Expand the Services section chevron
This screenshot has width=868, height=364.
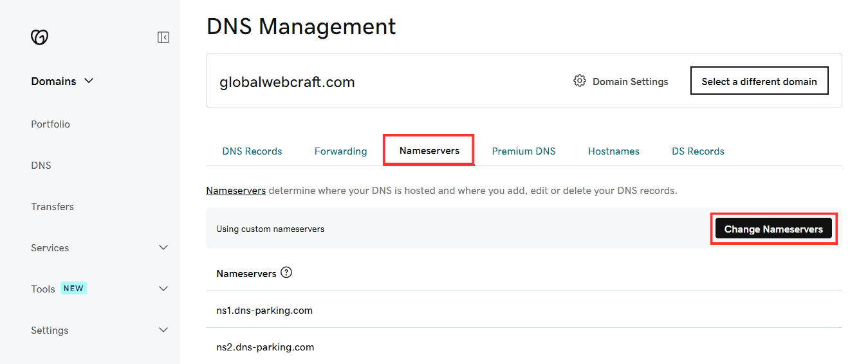pyautogui.click(x=163, y=247)
